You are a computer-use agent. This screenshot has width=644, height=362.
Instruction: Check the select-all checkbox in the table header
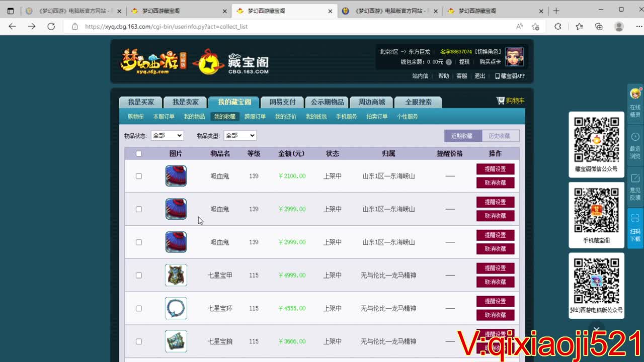click(139, 153)
